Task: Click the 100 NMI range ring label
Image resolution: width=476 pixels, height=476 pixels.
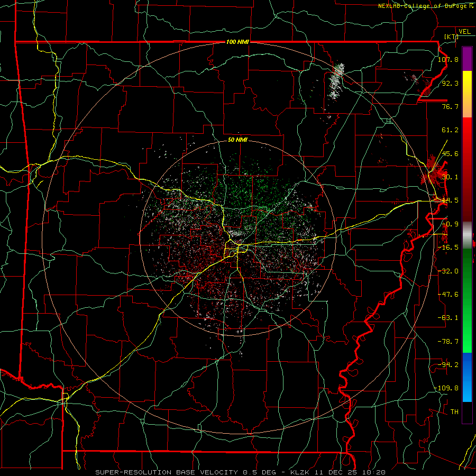Action: (x=237, y=42)
